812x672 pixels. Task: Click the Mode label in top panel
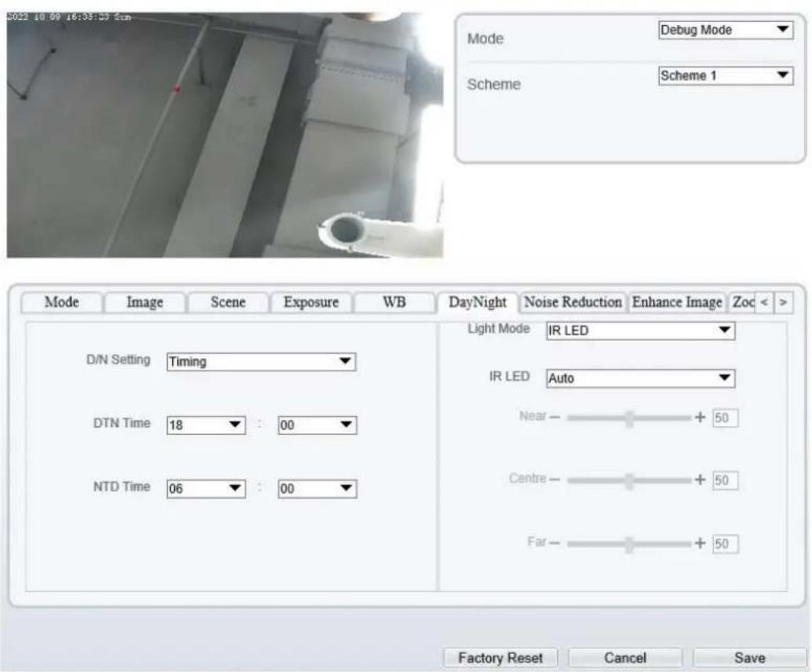coord(485,38)
